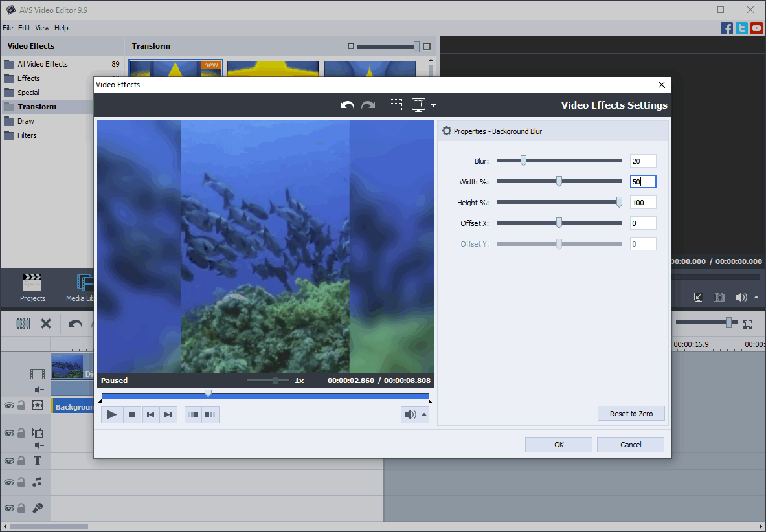This screenshot has height=532, width=766.
Task: Click the redo arrow in the effects dialog
Action: click(x=368, y=105)
